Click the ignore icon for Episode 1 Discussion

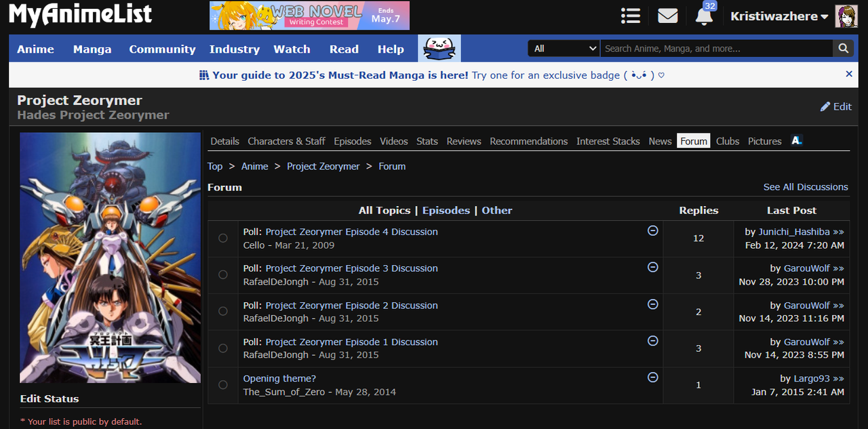(653, 340)
